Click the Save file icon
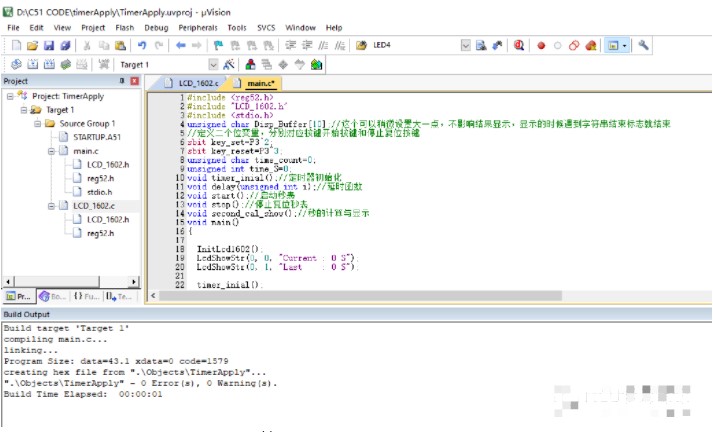 [x=50, y=46]
